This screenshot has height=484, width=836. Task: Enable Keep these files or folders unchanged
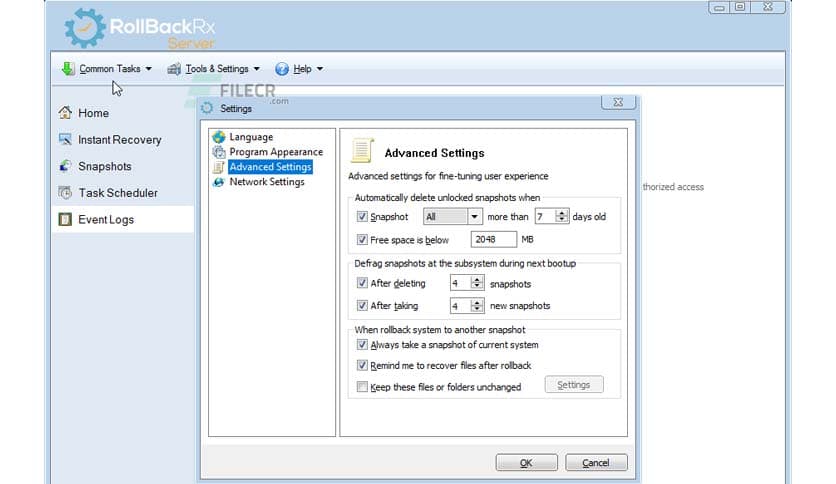coord(362,386)
